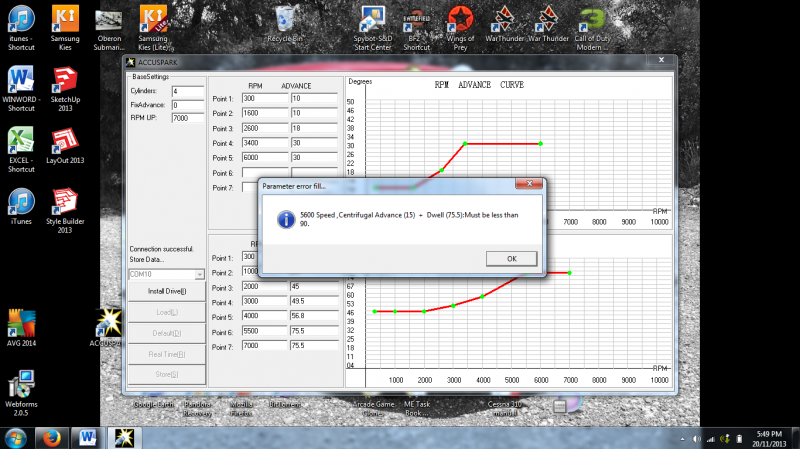Viewport: 800px width, 449px height.
Task: Open the WINWORD Shortcut icon
Action: [x=21, y=89]
